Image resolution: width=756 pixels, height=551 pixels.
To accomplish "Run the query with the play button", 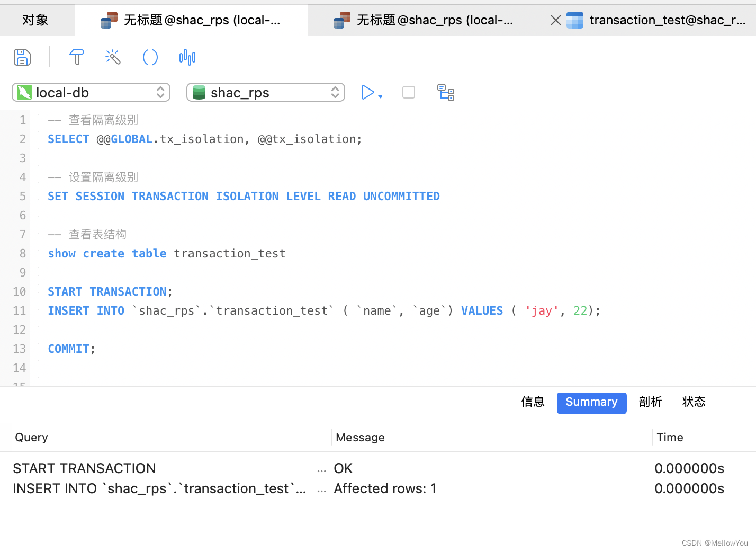I will point(368,92).
